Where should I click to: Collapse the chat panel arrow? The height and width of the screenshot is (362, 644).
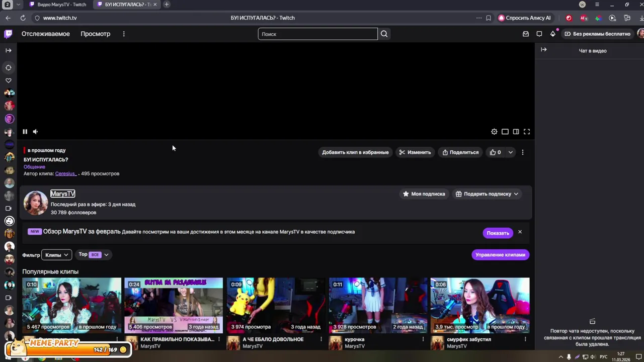(544, 49)
